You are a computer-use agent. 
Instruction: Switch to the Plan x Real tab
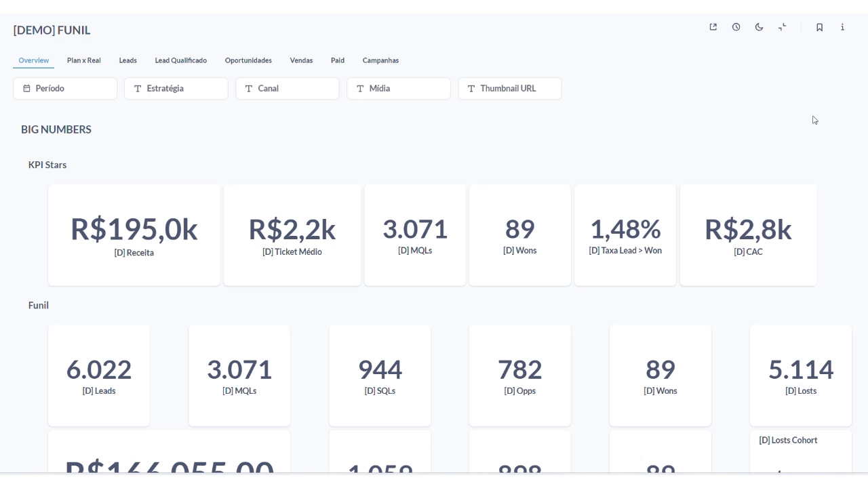coord(83,60)
